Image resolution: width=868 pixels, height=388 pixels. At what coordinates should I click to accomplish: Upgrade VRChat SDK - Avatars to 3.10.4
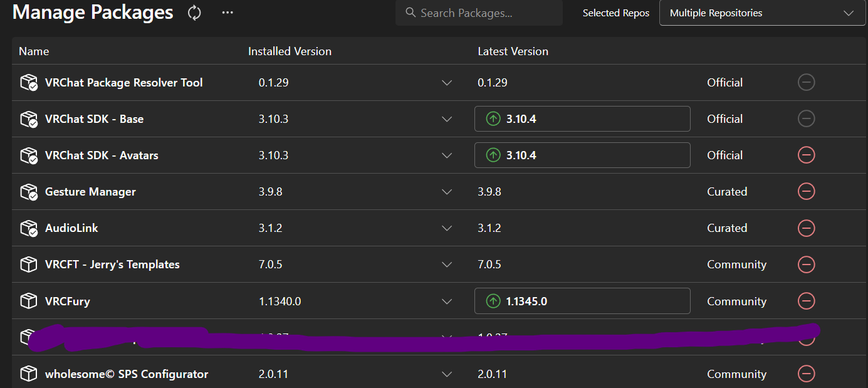pos(582,155)
